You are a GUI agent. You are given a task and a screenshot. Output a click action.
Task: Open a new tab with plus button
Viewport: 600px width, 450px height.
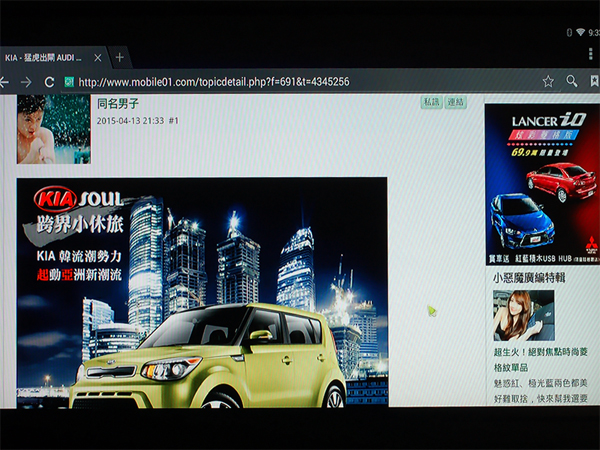[119, 58]
